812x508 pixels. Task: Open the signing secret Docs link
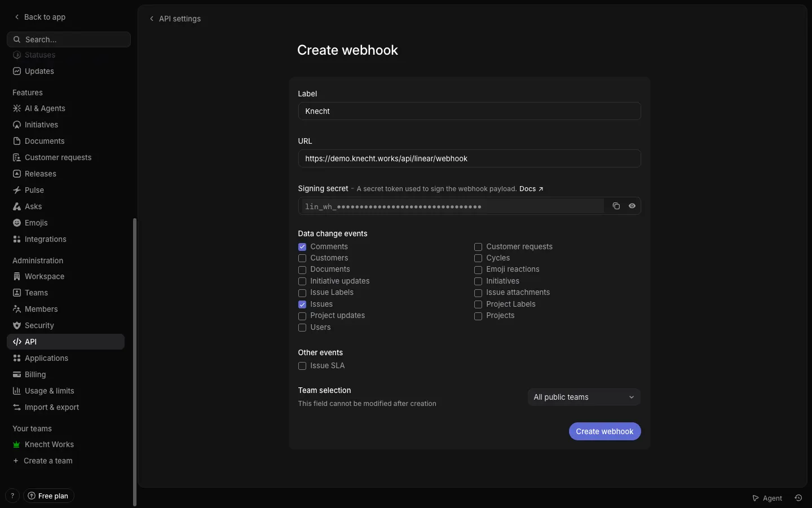(531, 189)
